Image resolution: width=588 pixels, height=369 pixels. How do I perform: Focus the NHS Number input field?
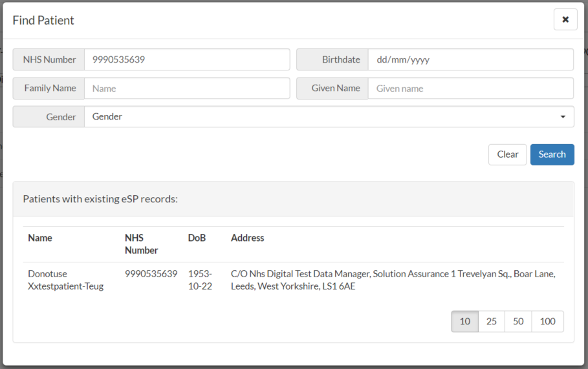tap(187, 59)
